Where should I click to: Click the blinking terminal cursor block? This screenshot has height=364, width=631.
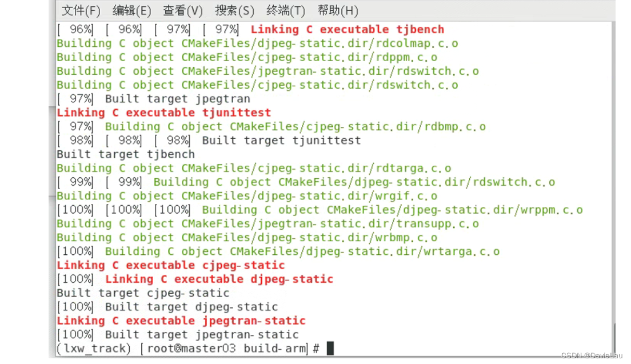(x=330, y=348)
